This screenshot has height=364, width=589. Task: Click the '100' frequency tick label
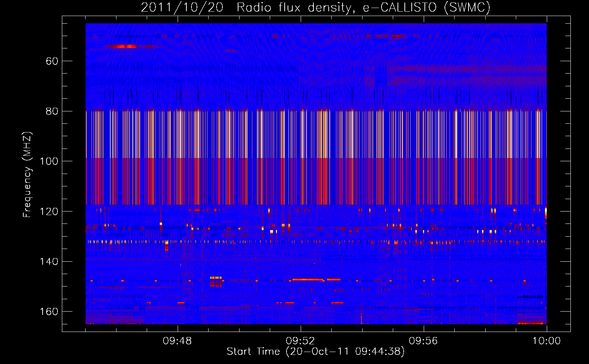pos(49,161)
